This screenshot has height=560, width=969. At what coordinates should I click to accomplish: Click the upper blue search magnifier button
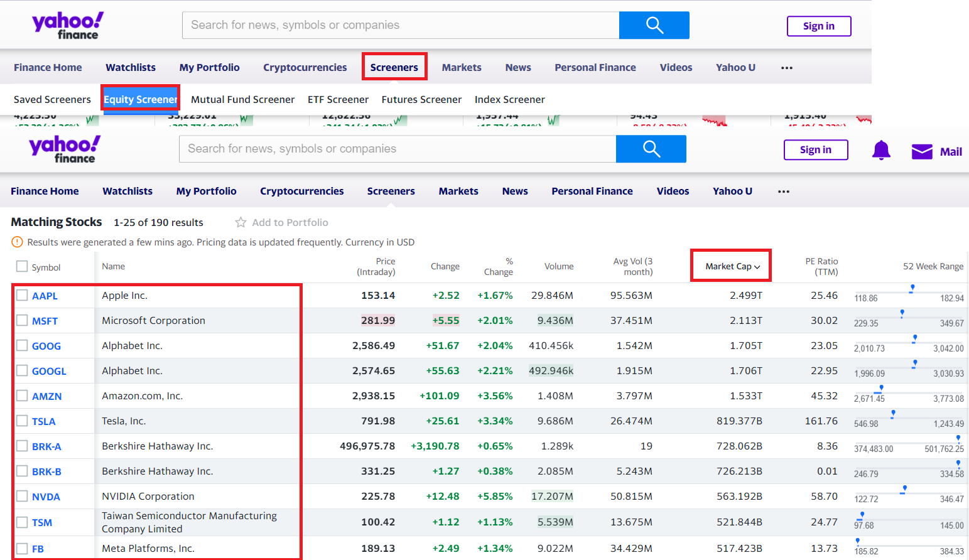tap(654, 25)
